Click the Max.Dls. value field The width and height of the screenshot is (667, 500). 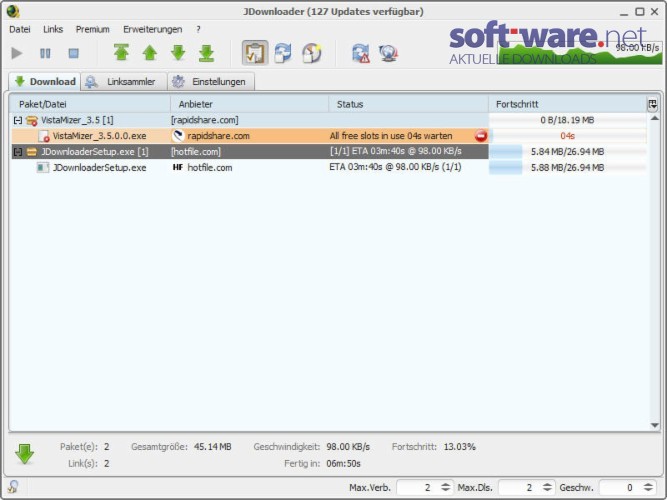(x=518, y=487)
